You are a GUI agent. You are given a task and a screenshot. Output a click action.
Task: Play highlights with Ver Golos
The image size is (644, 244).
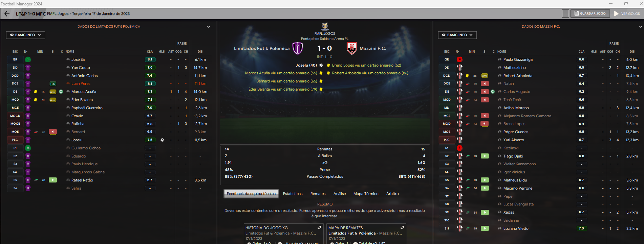627,14
